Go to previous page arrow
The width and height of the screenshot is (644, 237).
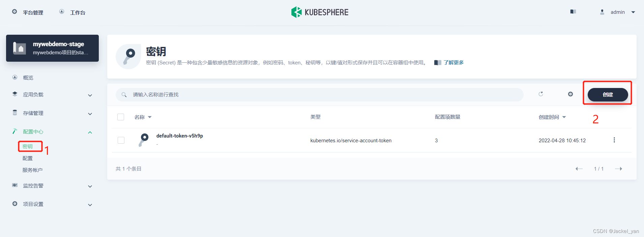pyautogui.click(x=579, y=169)
